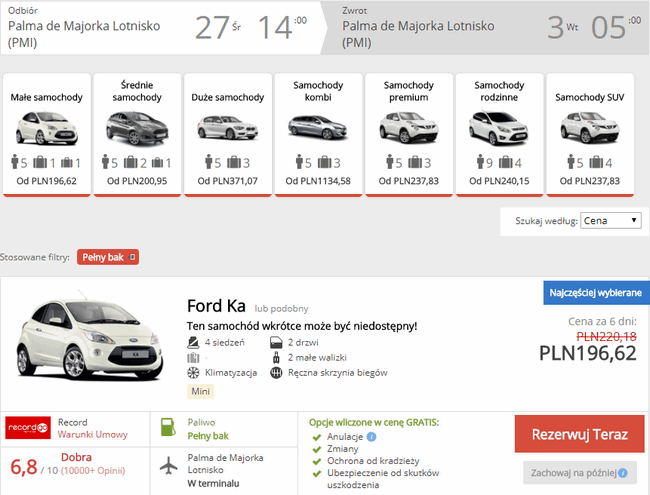This screenshot has width=650, height=495.
Task: Click the passenger icon in Małe samochody card
Action: coord(15,162)
